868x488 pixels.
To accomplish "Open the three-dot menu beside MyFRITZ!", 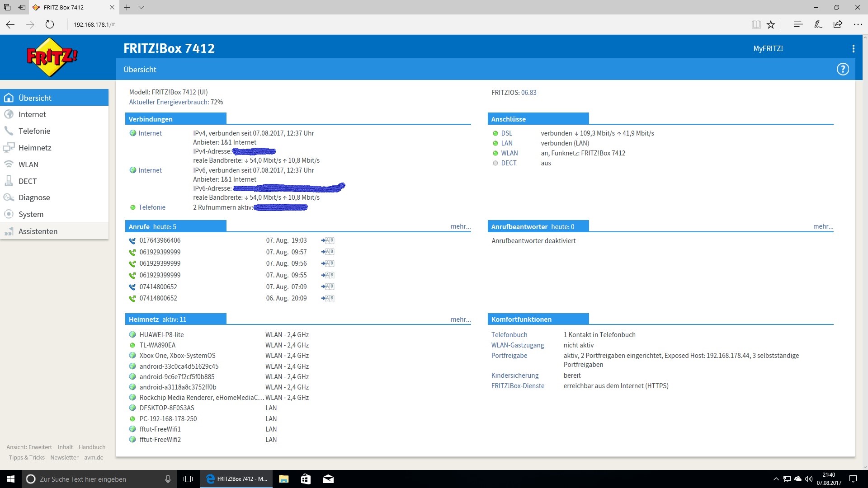I will (853, 48).
